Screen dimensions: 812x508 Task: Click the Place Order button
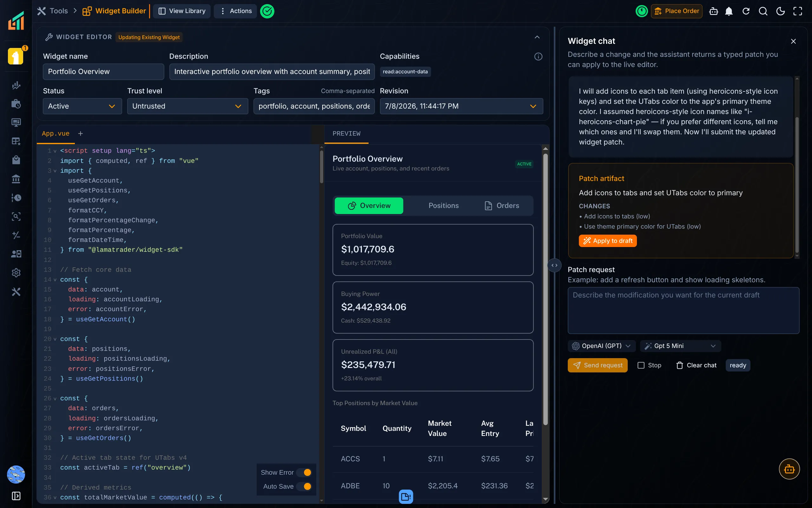(677, 11)
